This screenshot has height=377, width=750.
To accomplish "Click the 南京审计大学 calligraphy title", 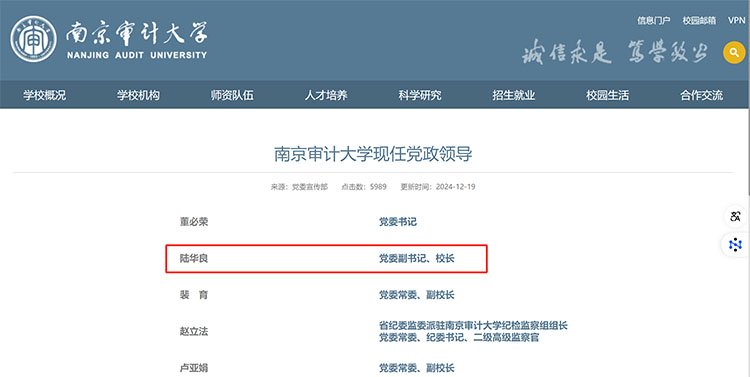I will point(137,33).
